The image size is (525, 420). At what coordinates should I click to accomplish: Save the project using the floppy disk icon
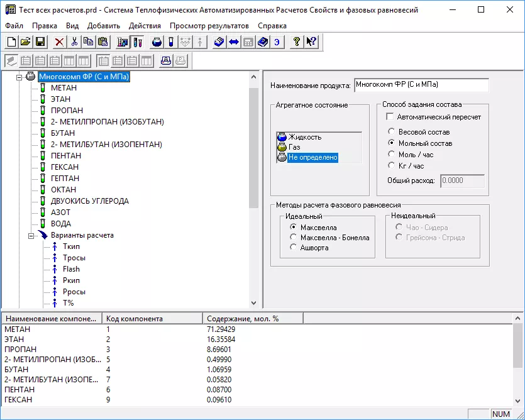click(x=40, y=42)
